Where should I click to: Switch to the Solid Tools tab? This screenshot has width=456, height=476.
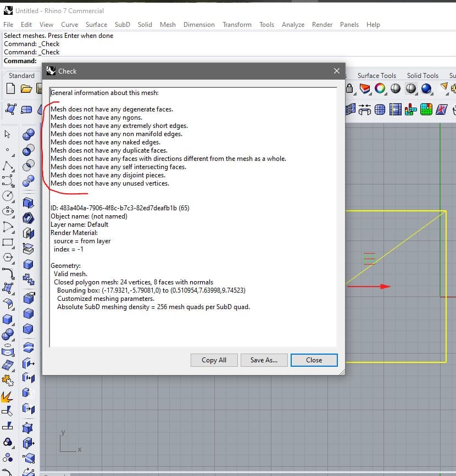point(423,75)
